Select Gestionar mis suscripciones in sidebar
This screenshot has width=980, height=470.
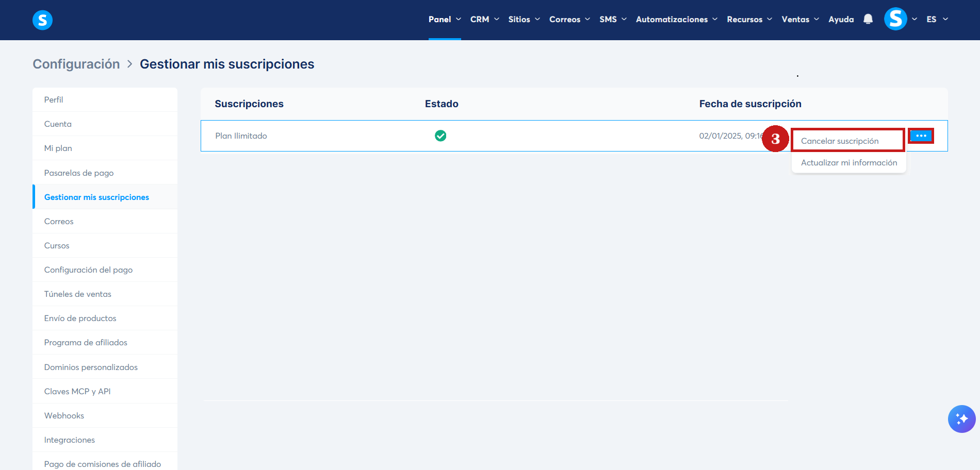tap(105, 197)
